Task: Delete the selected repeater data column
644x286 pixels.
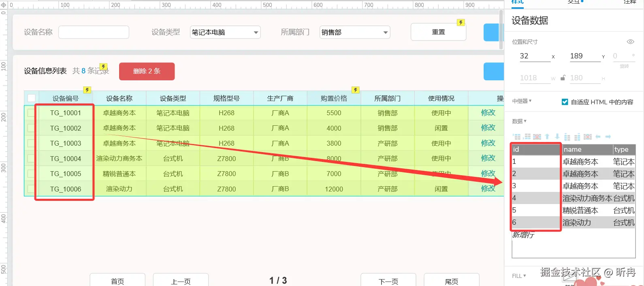Action: (x=588, y=137)
